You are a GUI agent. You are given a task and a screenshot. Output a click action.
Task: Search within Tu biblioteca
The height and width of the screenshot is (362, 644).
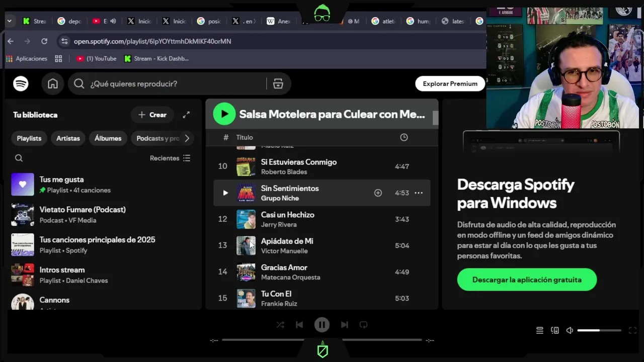click(x=19, y=158)
